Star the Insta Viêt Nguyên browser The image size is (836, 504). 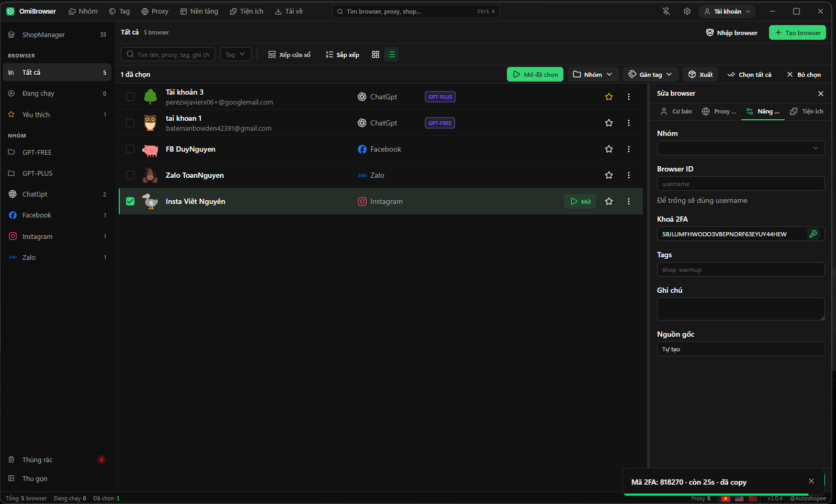point(609,201)
